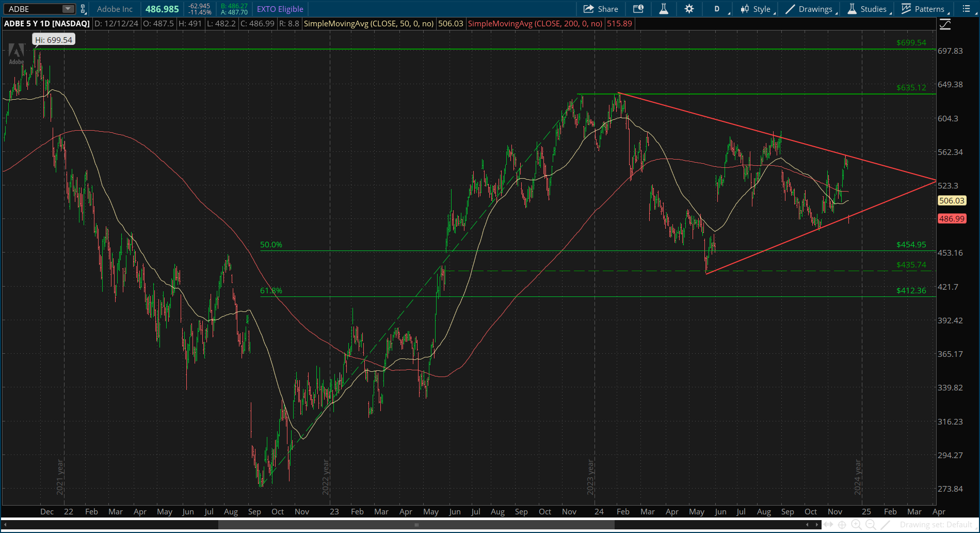Click the 61.8% Fibonacci label

click(x=271, y=291)
